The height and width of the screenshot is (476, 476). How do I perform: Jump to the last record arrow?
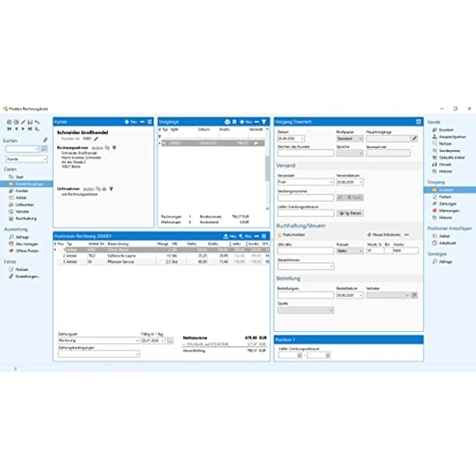30,129
